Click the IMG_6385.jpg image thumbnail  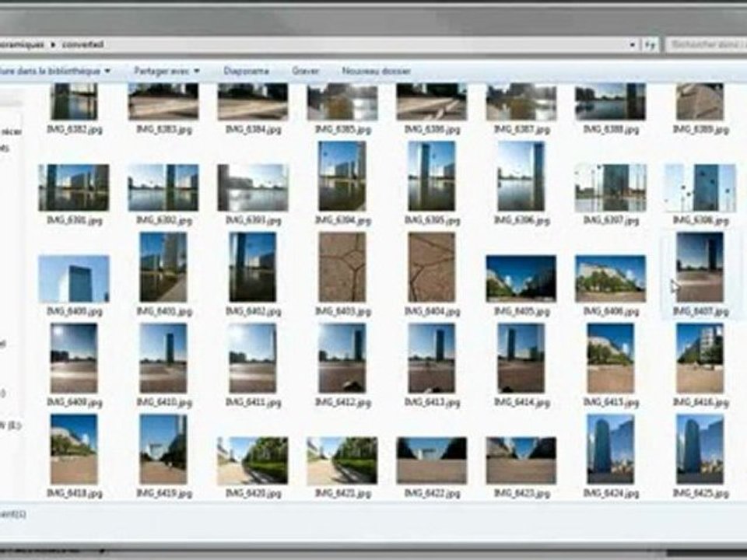point(342,101)
